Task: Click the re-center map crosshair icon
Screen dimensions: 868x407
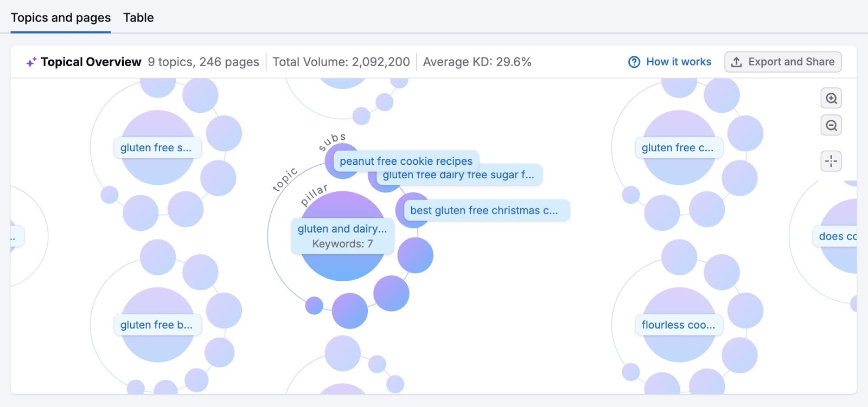Action: click(x=831, y=161)
